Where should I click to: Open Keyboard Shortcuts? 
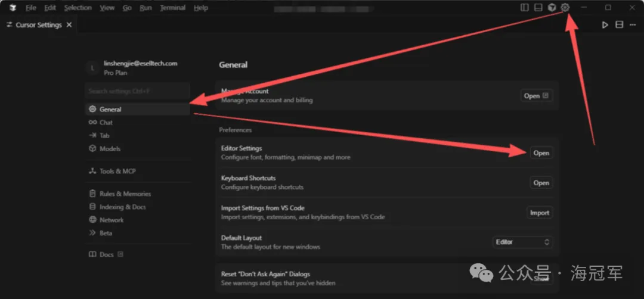tap(541, 183)
